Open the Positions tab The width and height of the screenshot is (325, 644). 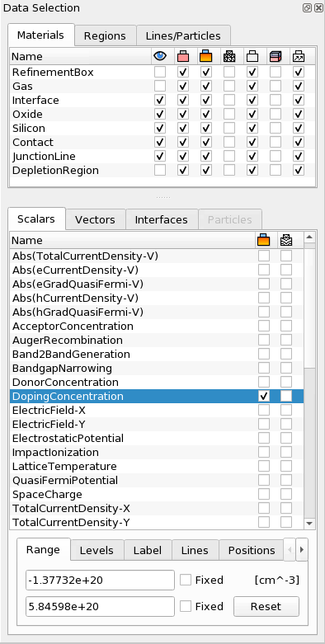(252, 550)
